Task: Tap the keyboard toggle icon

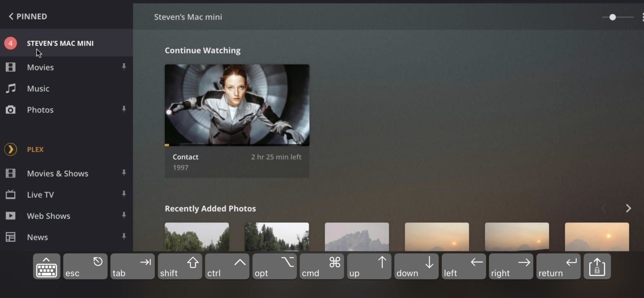Action: 46,266
